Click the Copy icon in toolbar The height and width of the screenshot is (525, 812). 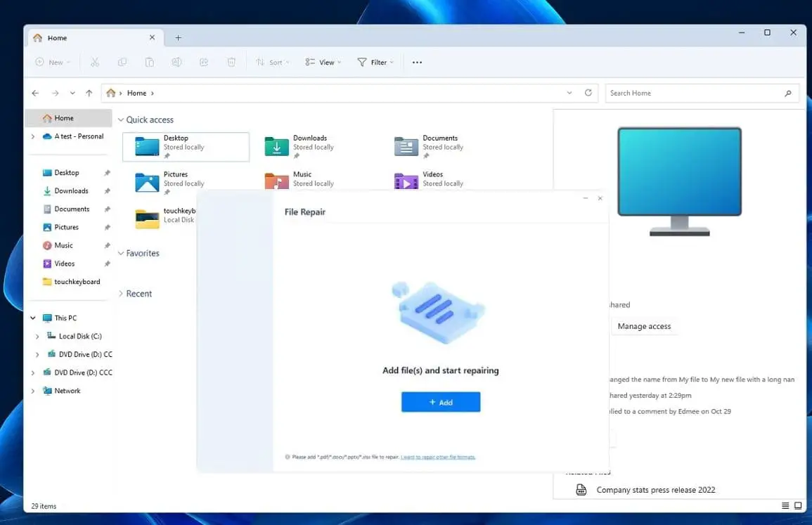click(x=122, y=62)
